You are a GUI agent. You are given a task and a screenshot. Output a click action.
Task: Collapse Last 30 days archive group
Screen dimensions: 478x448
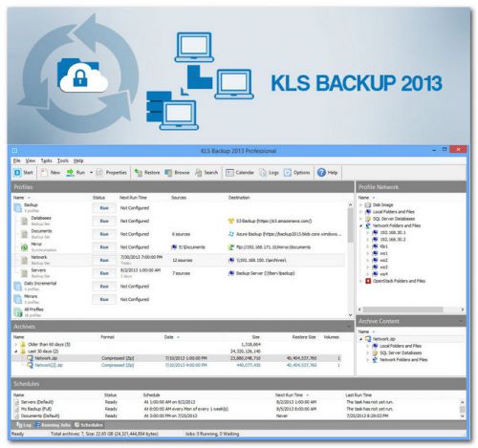tap(16, 352)
